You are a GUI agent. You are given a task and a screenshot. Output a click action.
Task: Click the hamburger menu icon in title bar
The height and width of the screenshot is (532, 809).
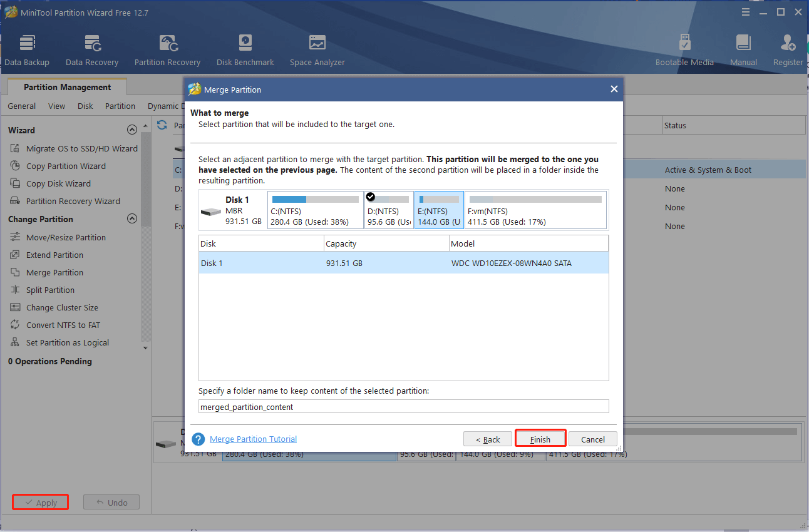tap(745, 12)
